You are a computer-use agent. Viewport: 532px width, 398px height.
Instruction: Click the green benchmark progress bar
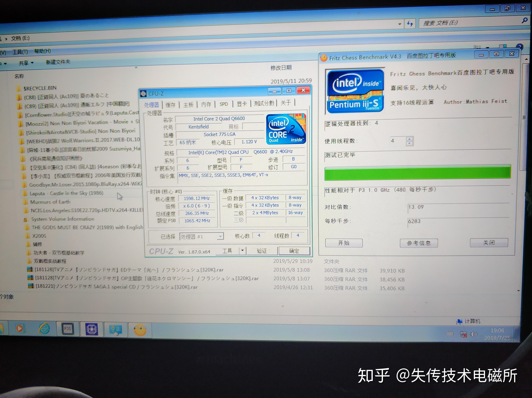[417, 172]
